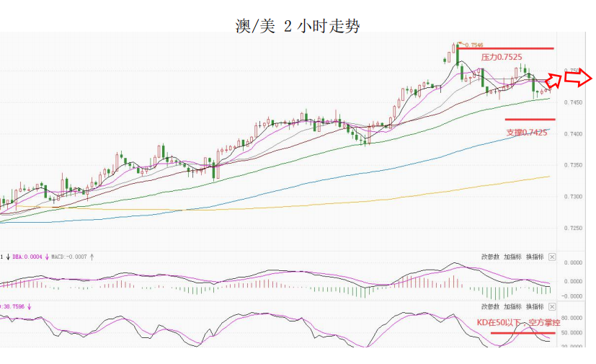Viewport: 596px width, 364px height.
Task: Click the DEA:0.0004 indicator readout
Action: pyautogui.click(x=27, y=257)
